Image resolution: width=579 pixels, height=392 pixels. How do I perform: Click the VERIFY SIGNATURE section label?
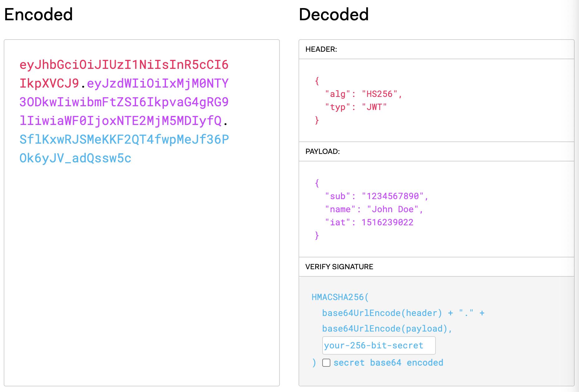339,267
